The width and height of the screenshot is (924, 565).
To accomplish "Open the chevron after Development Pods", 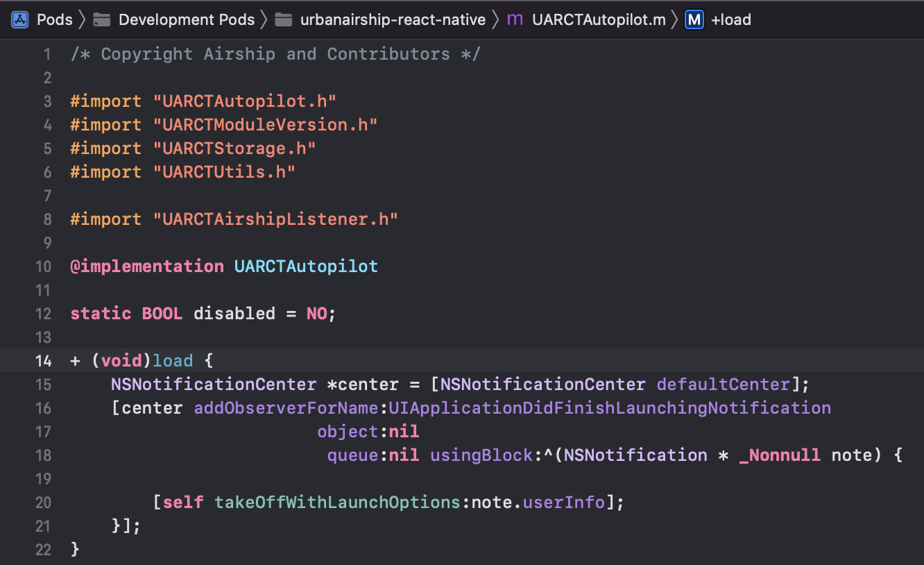I will tap(264, 19).
